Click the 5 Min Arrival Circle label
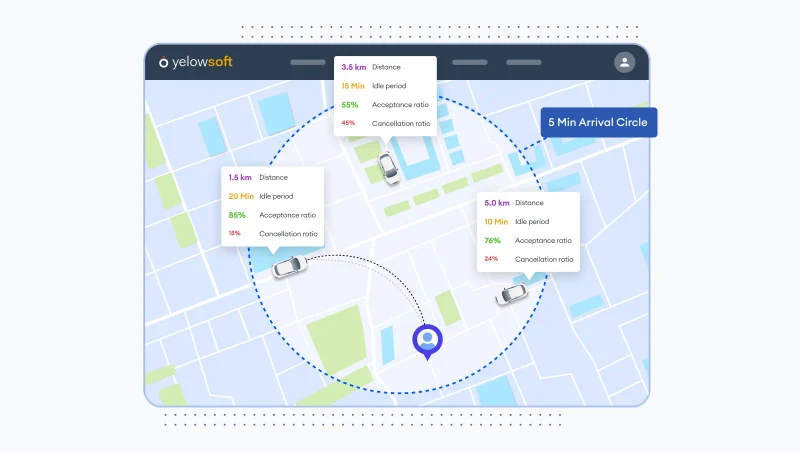800x452 pixels. pyautogui.click(x=598, y=123)
